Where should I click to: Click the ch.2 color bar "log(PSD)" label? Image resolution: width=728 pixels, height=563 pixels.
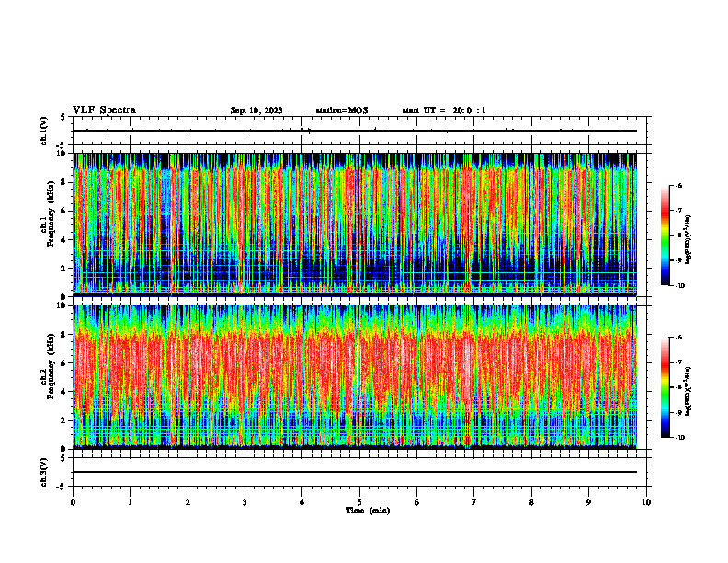(x=688, y=391)
